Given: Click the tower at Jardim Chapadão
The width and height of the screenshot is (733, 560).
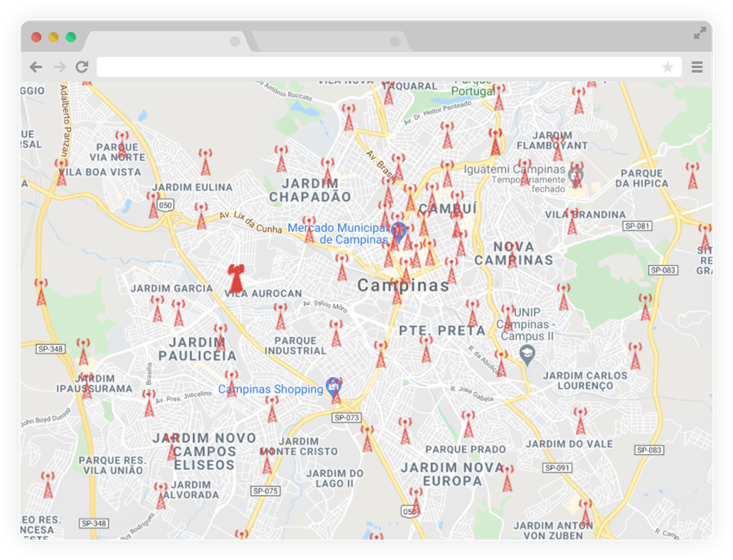Looking at the screenshot, I should click(327, 171).
